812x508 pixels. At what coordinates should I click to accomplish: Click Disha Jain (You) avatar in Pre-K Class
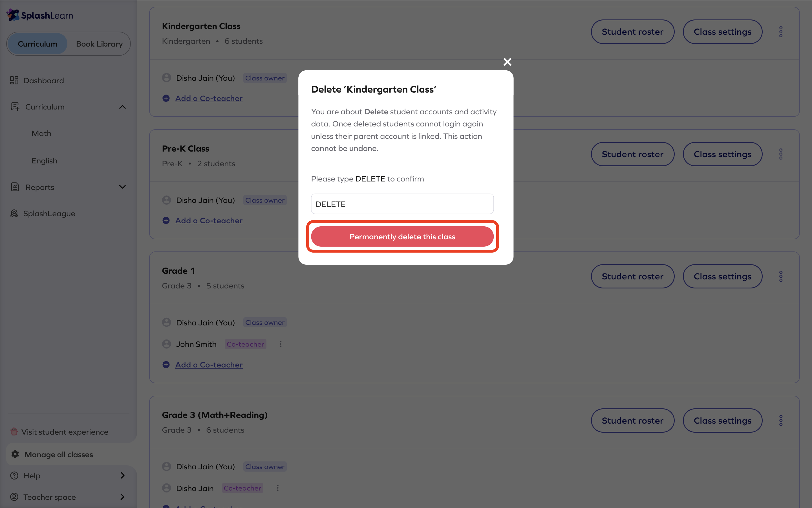coord(166,200)
